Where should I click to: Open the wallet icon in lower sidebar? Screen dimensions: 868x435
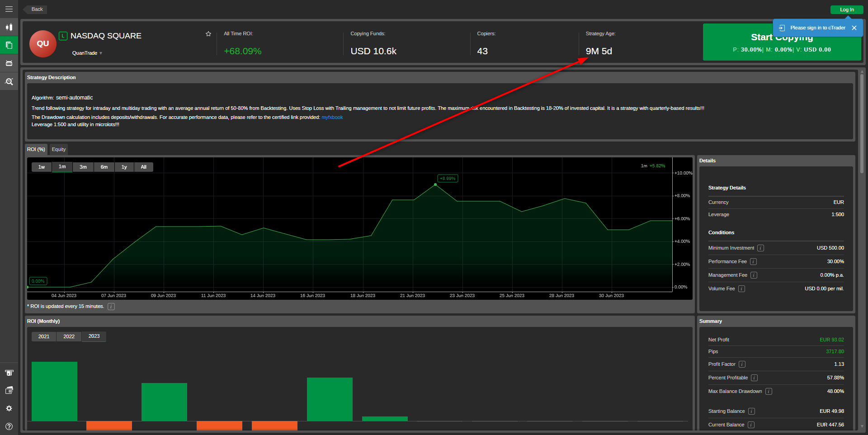point(9,391)
